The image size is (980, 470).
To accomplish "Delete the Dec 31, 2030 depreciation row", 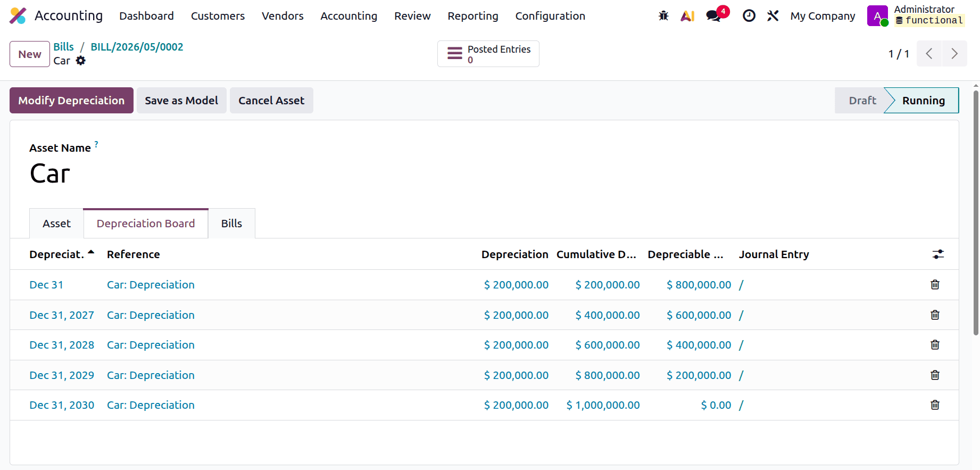I will (935, 405).
